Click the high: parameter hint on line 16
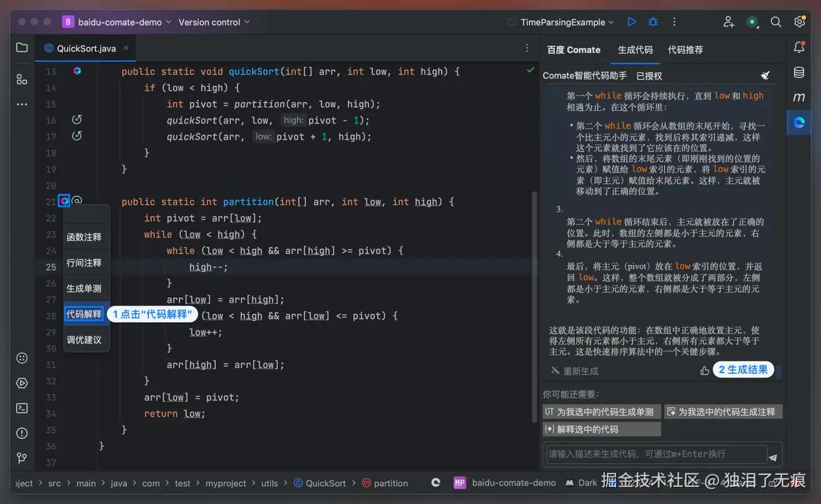This screenshot has width=821, height=504. [x=293, y=120]
